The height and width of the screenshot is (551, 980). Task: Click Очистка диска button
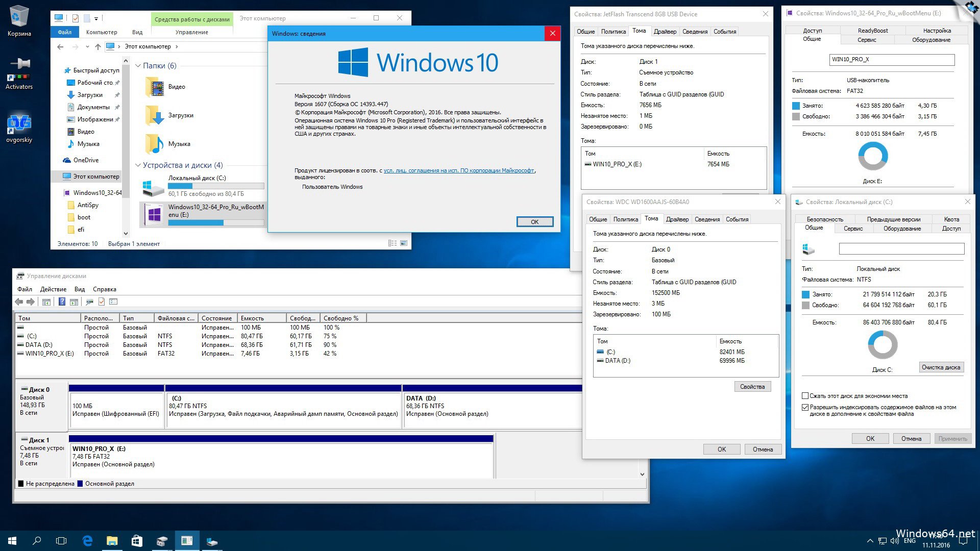click(x=941, y=367)
